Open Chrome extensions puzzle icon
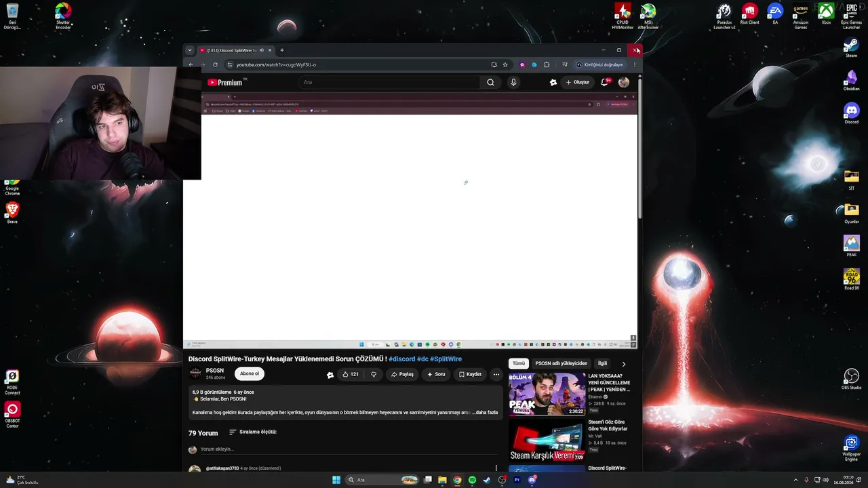The height and width of the screenshot is (488, 868). (x=547, y=64)
